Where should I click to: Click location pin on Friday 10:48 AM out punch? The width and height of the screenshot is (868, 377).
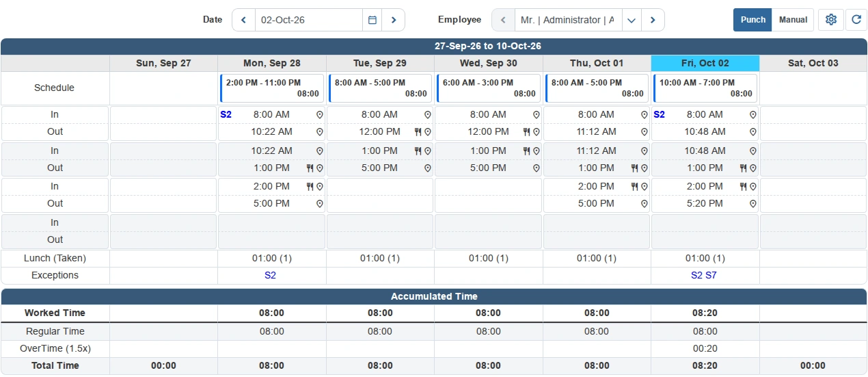[x=753, y=132]
